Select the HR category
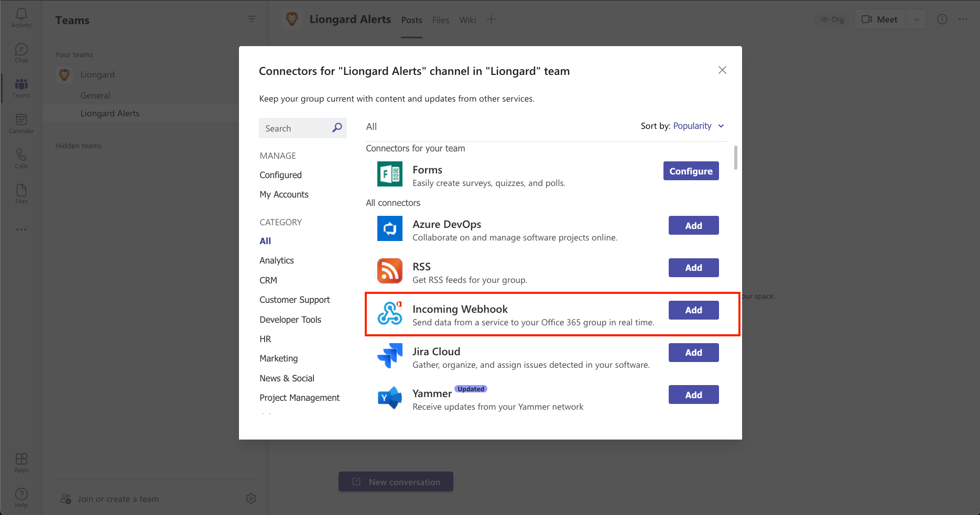980x515 pixels. pyautogui.click(x=265, y=339)
